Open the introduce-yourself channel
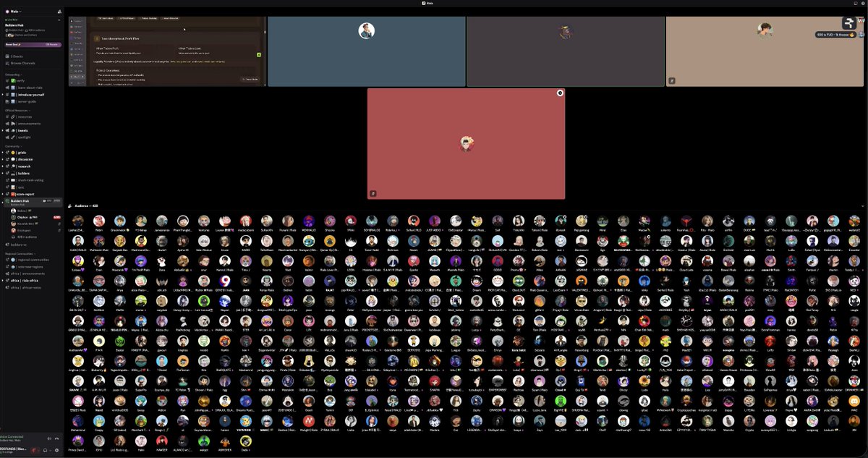 pyautogui.click(x=33, y=95)
